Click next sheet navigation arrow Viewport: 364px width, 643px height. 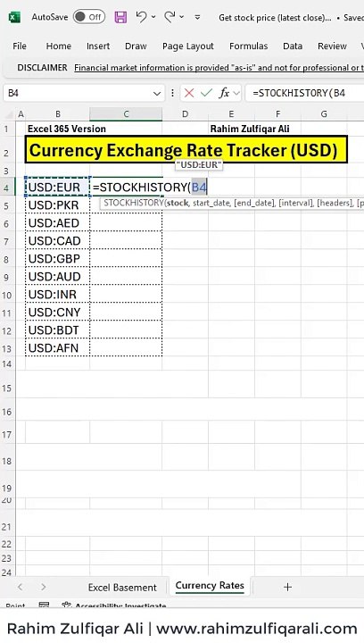(43, 588)
